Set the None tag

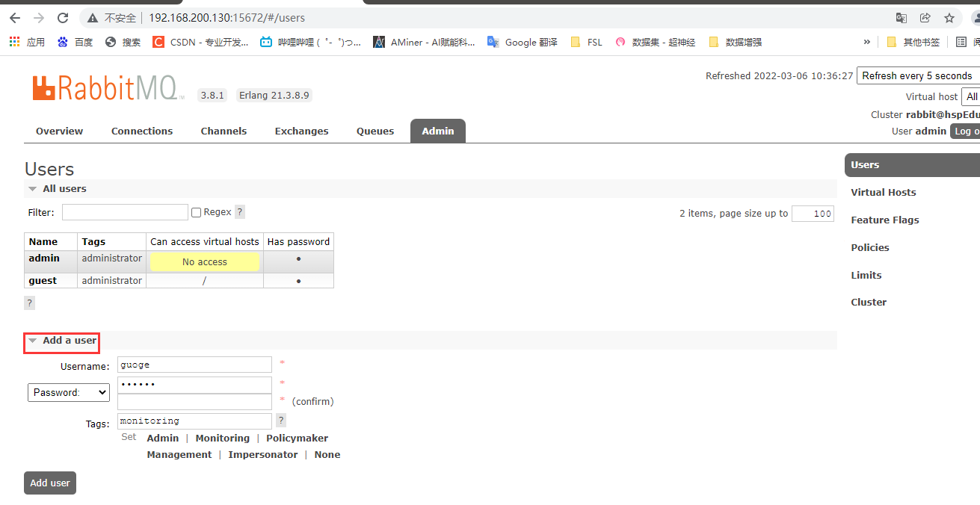pyautogui.click(x=327, y=455)
